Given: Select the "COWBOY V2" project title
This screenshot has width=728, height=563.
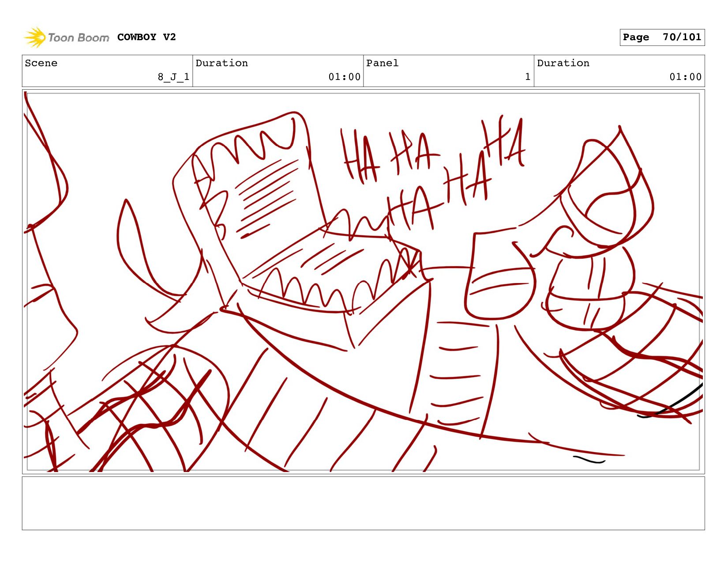Looking at the screenshot, I should click(x=146, y=37).
